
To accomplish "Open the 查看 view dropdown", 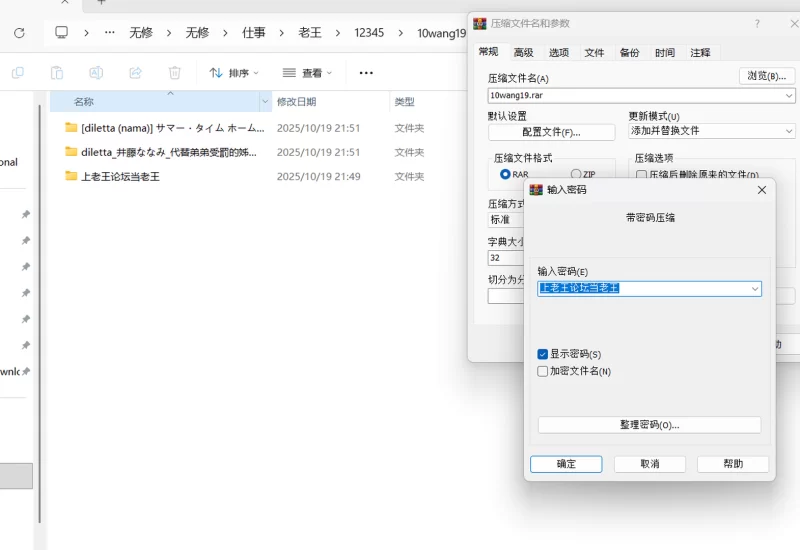I will click(307, 73).
